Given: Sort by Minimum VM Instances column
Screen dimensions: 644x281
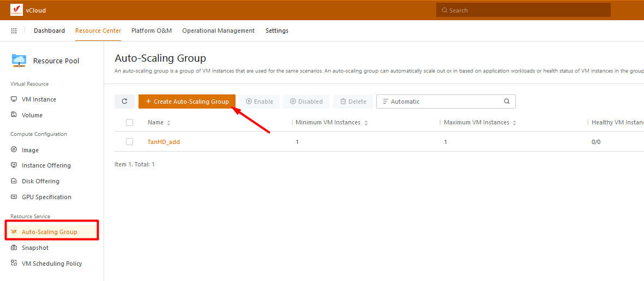Looking at the screenshot, I should tap(366, 123).
